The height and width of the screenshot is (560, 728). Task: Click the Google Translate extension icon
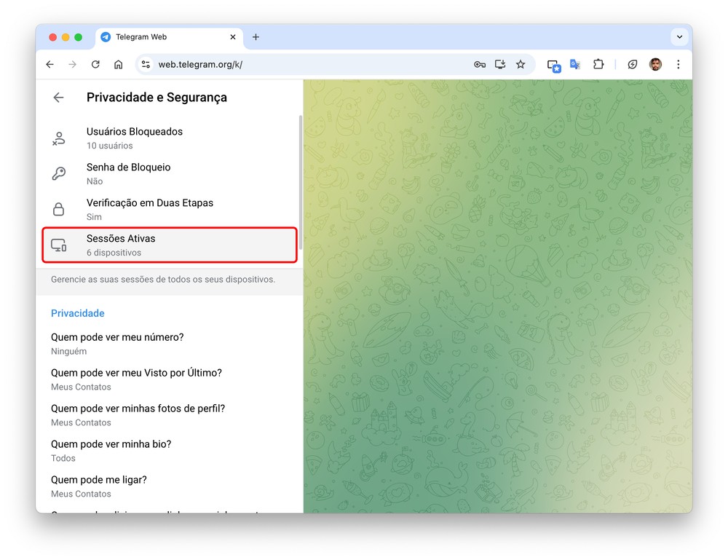coord(575,64)
